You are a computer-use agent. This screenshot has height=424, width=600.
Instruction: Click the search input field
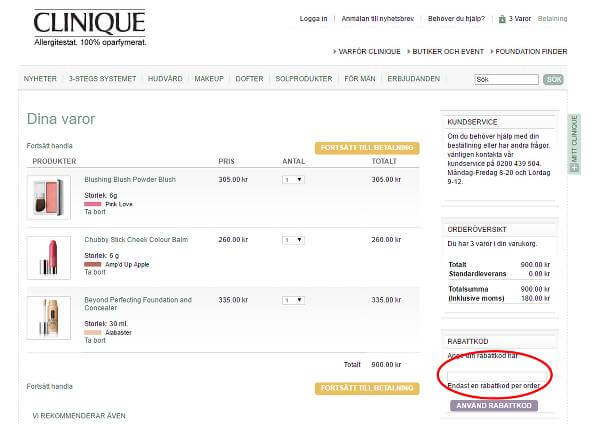pos(507,78)
